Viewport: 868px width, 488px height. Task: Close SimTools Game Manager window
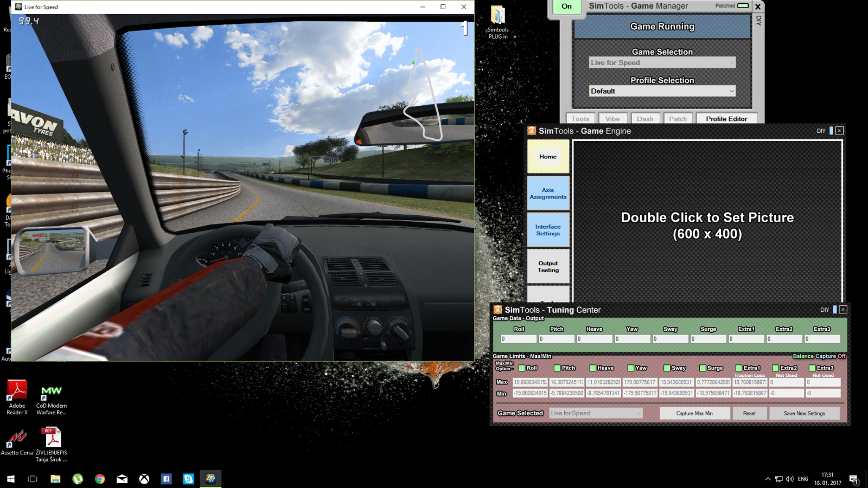click(x=758, y=7)
